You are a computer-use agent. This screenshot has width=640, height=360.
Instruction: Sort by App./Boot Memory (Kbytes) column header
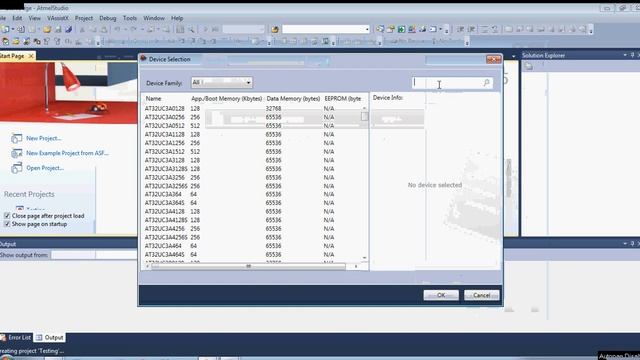coord(227,99)
